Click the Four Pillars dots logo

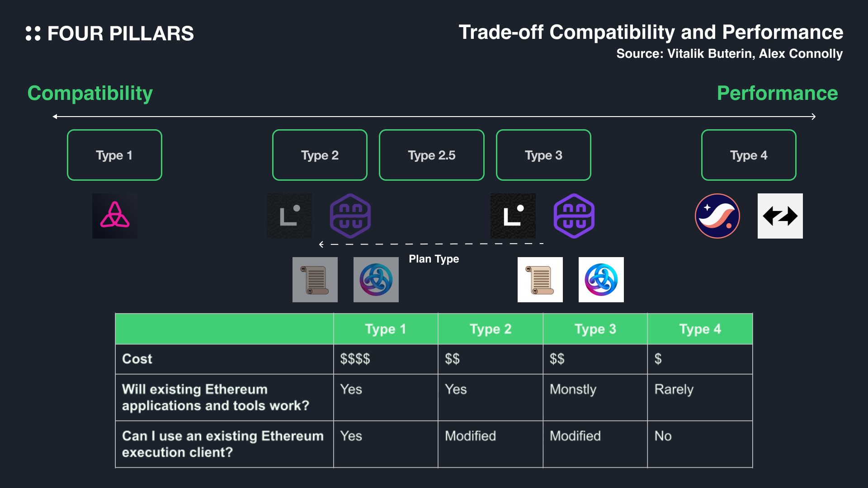pos(33,33)
